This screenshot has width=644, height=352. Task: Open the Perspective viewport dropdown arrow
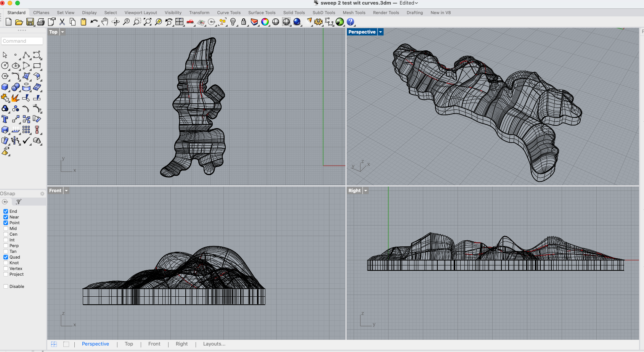click(381, 32)
